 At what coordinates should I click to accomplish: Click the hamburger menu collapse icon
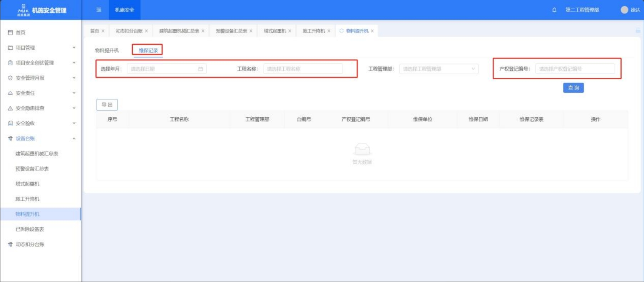99,10
